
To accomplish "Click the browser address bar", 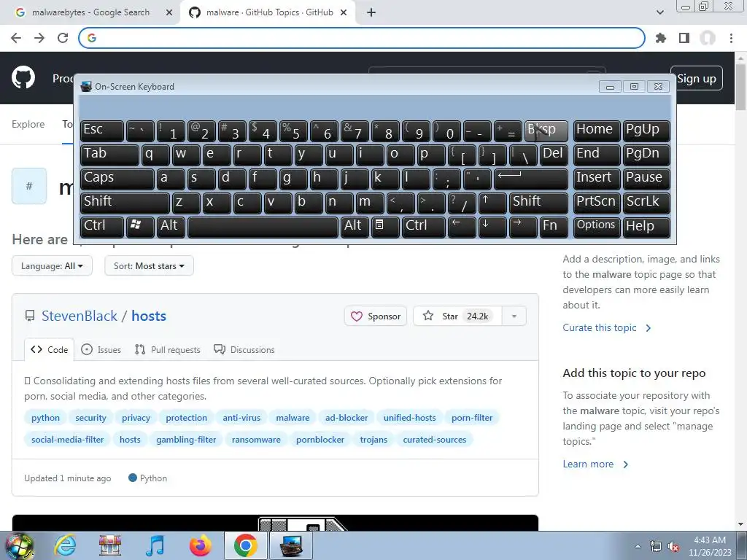I will pos(362,38).
